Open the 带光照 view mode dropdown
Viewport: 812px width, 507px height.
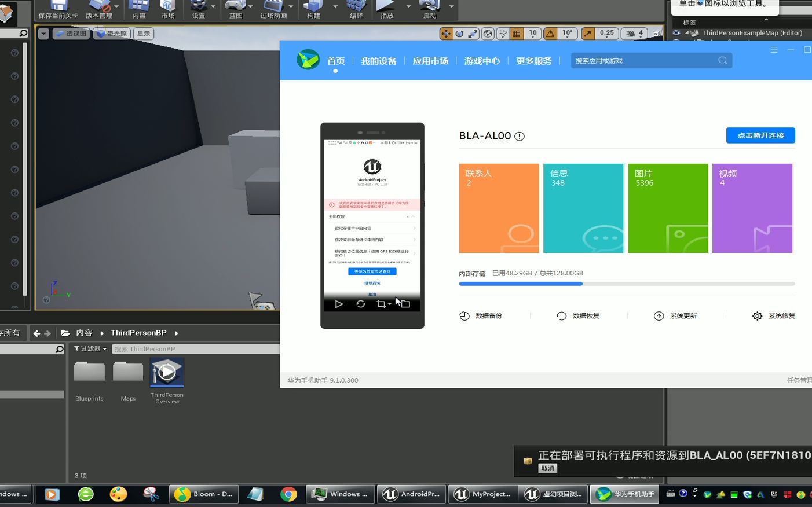[111, 33]
